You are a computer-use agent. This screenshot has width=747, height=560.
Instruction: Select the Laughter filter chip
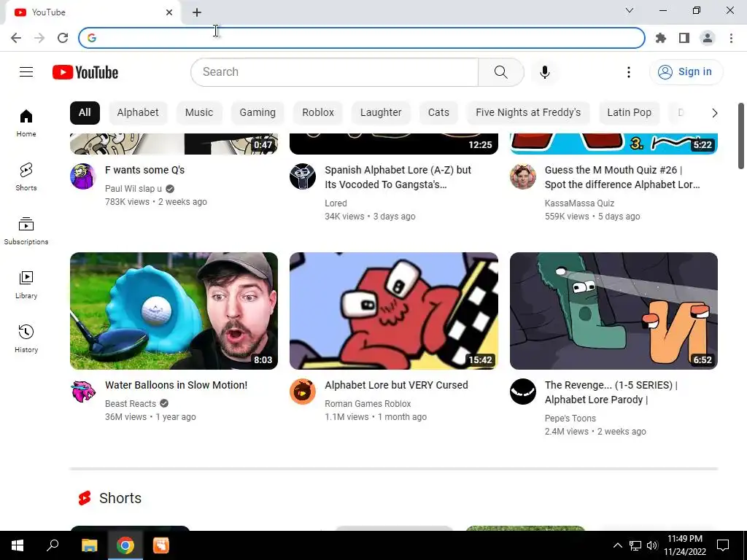(381, 113)
